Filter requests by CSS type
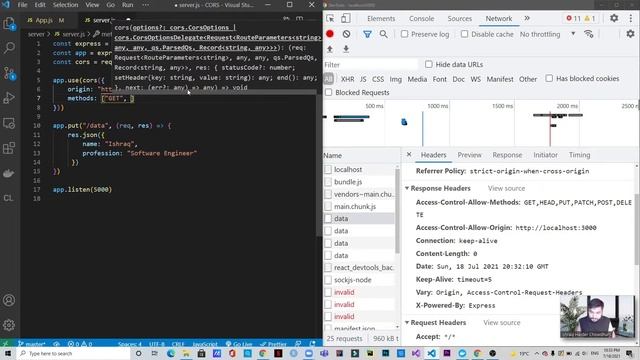 (x=378, y=79)
